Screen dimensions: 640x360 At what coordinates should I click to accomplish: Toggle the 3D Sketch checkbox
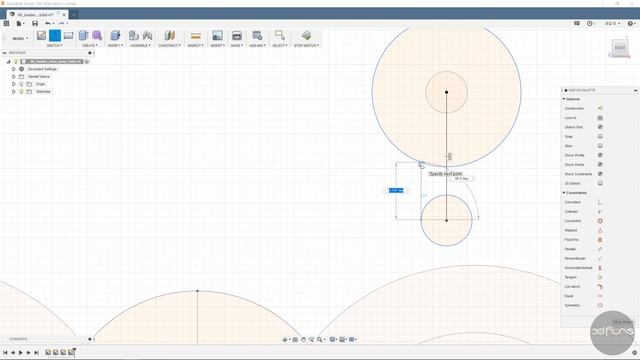(600, 184)
